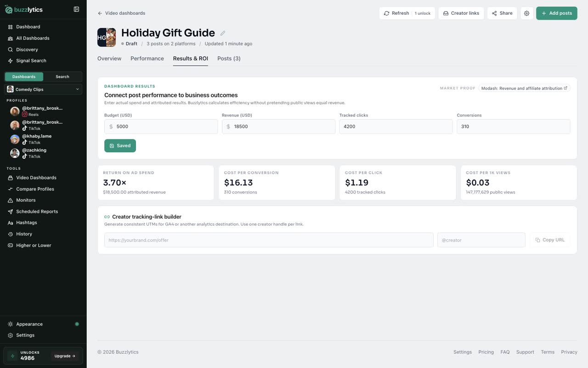Toggle Appearance theme in sidebar
Viewport: 588px width, 368px height.
coord(43,324)
